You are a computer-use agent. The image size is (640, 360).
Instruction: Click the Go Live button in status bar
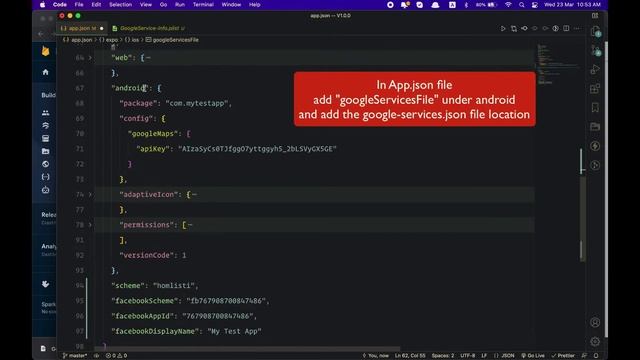[533, 356]
